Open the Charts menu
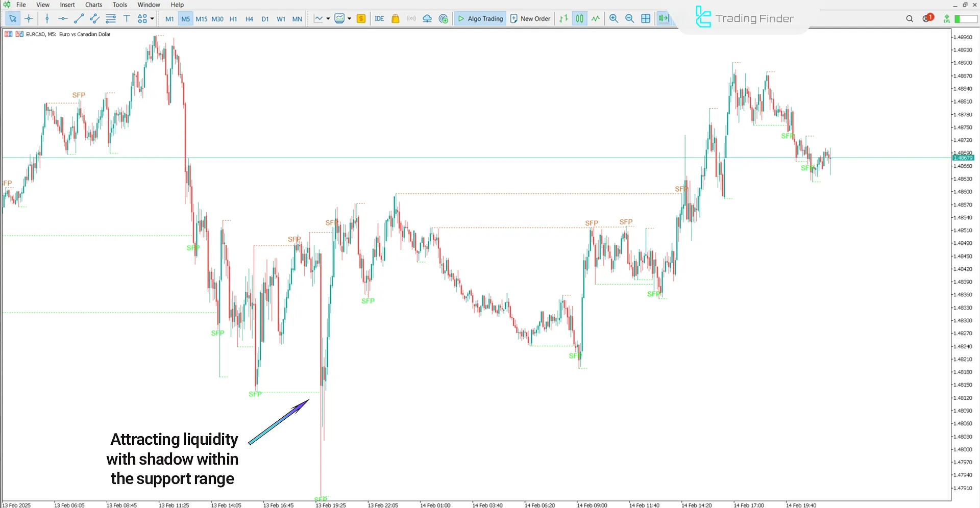 click(93, 5)
